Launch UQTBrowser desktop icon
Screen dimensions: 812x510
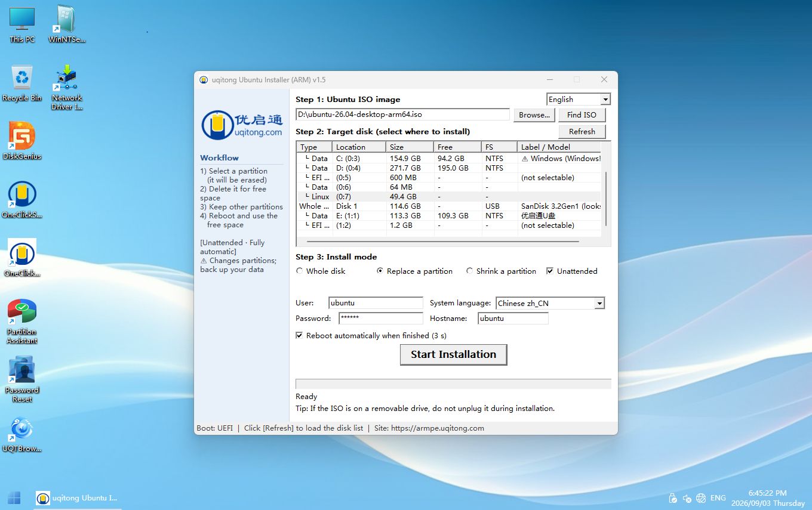pyautogui.click(x=22, y=434)
